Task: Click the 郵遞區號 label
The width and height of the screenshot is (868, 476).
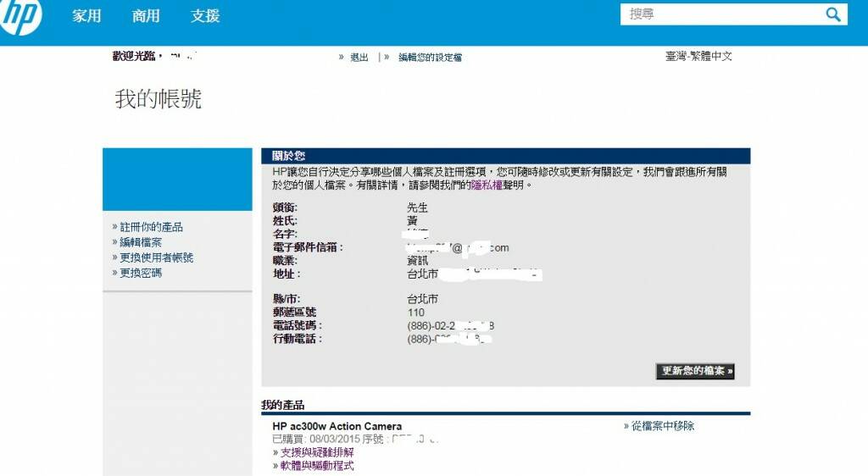Action: click(x=294, y=313)
